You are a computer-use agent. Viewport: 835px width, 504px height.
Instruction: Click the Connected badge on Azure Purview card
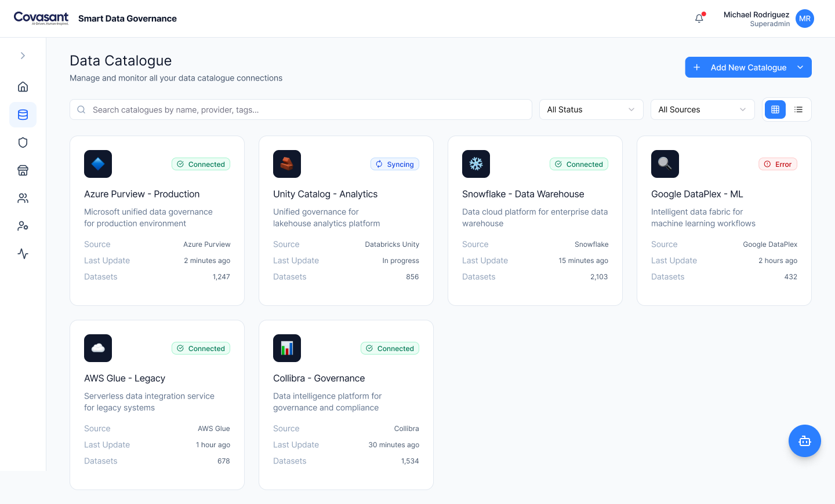[201, 164]
